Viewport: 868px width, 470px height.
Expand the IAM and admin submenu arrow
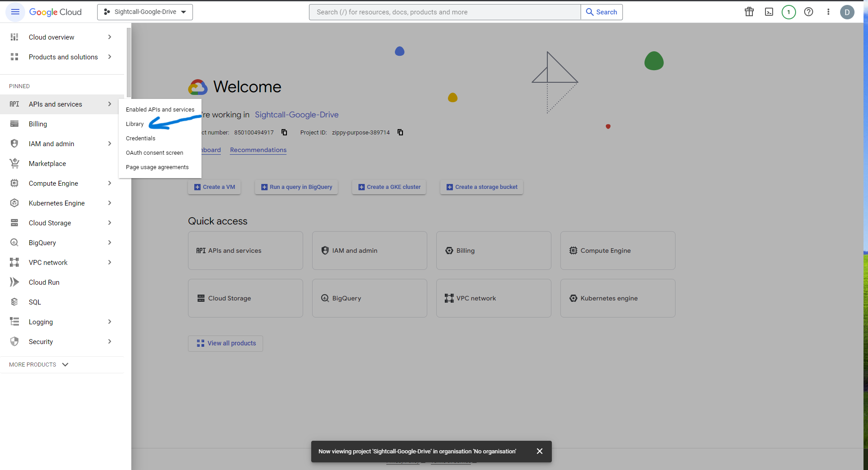(109, 144)
